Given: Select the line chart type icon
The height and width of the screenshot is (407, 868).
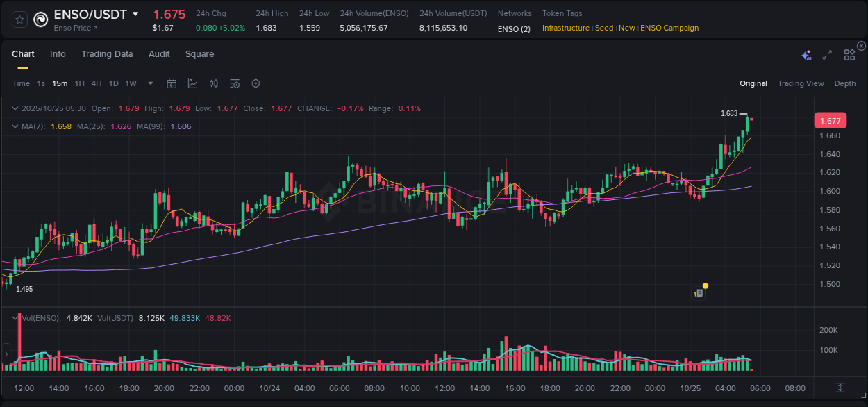Looking at the screenshot, I should coord(192,83).
